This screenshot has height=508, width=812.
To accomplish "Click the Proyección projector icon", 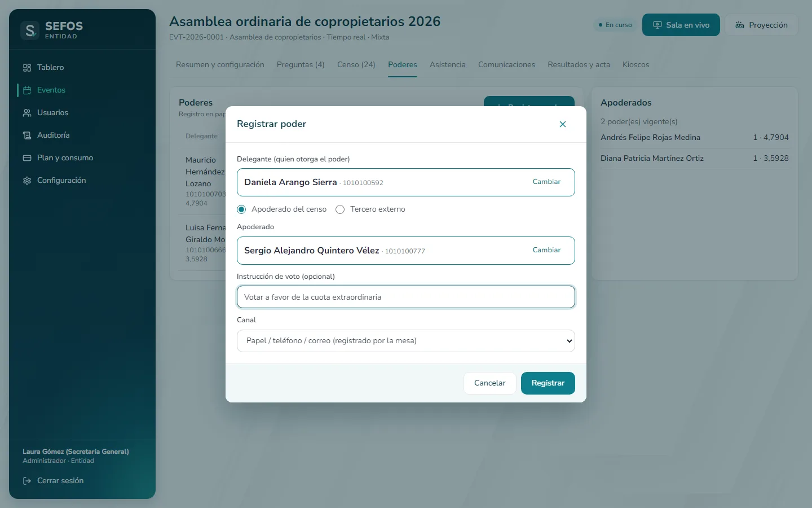I will coord(740,25).
